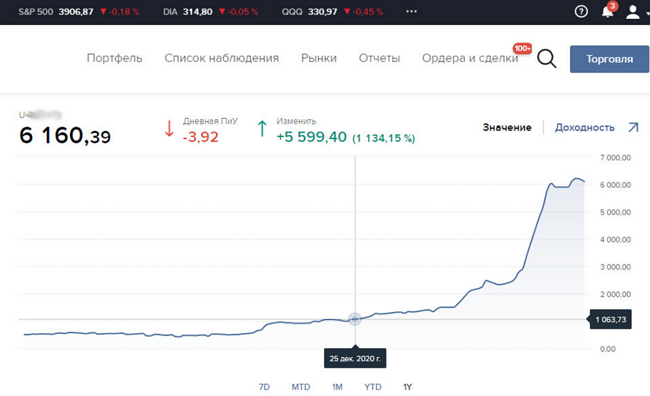
Task: Click the Дневная ПиУ value -3,92
Action: coord(201,137)
